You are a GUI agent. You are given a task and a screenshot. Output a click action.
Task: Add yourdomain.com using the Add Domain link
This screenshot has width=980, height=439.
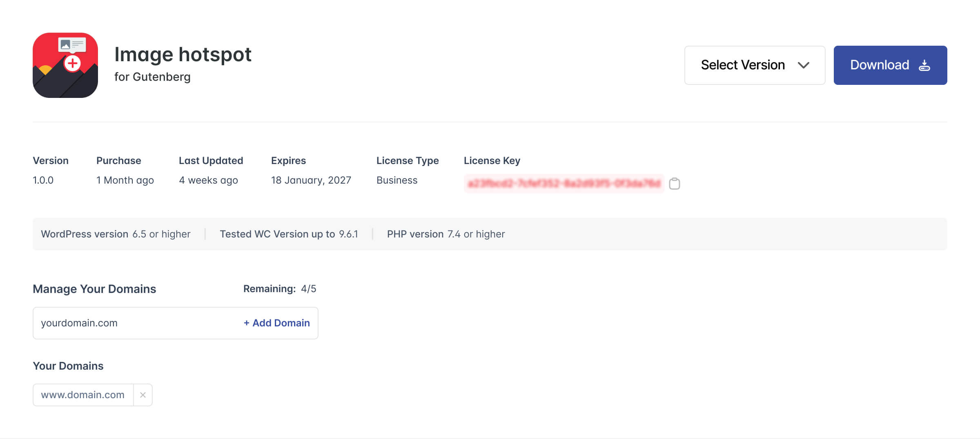tap(276, 323)
